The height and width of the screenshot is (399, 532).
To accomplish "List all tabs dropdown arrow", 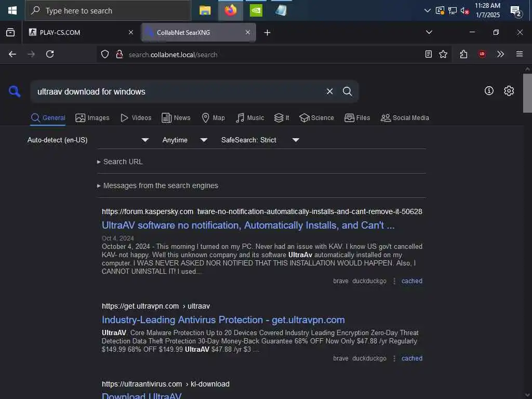I will [x=429, y=32].
